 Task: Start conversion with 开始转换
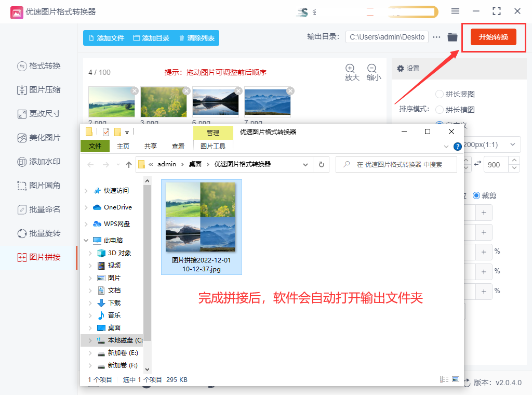point(494,37)
